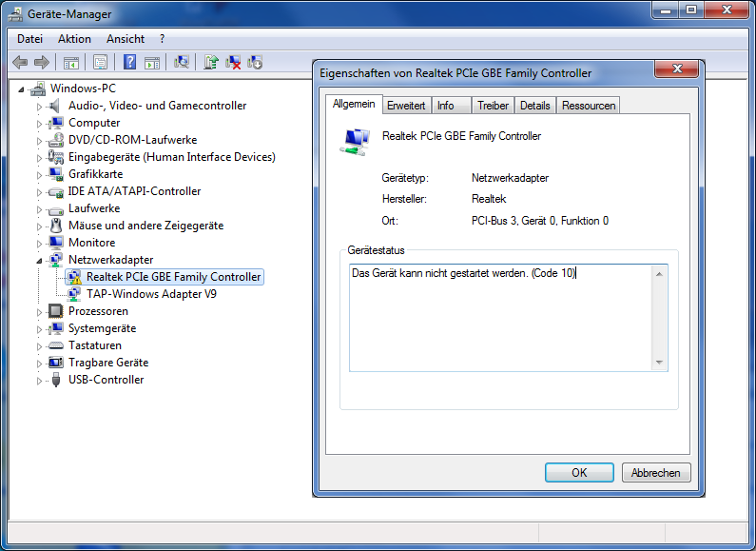Click the 'Netzwerkadapter' value next to Gerätetyp
756x551 pixels.
pyautogui.click(x=510, y=178)
